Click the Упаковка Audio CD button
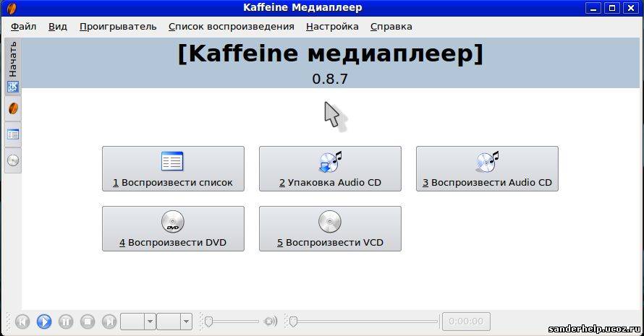This screenshot has height=336, width=644. [x=330, y=169]
